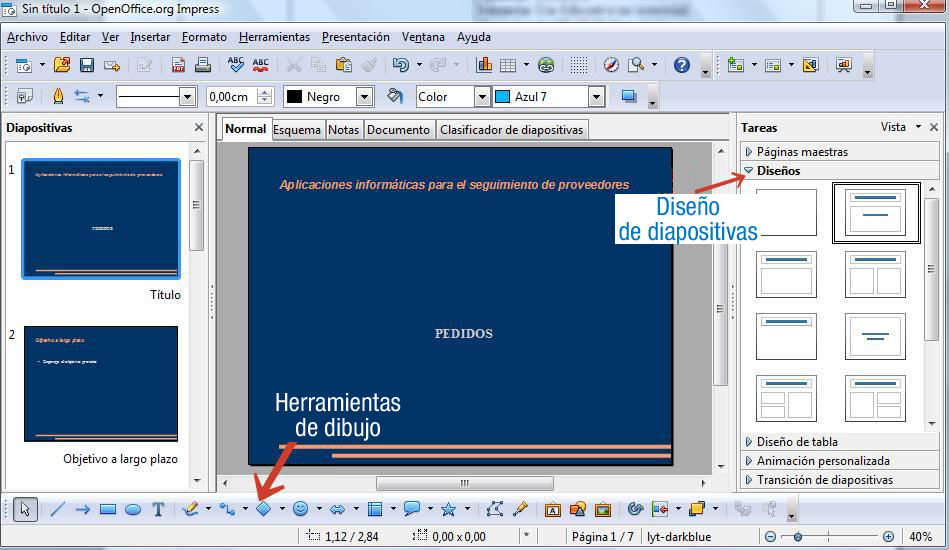Export directly as PDF icon
Screen dimensions: 949x550
tap(178, 65)
